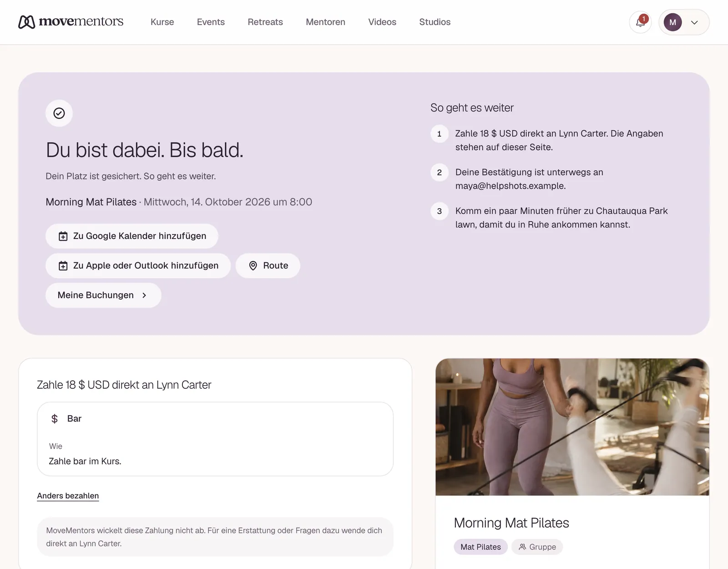Click the booking confirmed checkmark icon
The height and width of the screenshot is (569, 728).
59,113
